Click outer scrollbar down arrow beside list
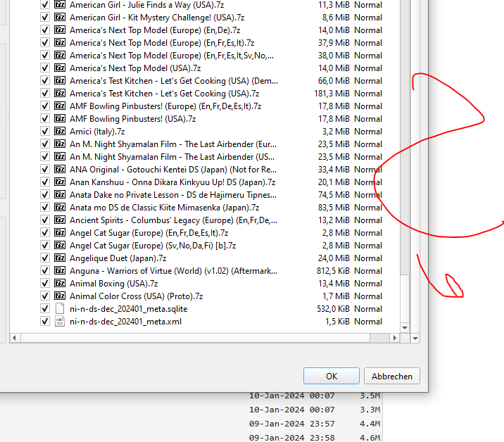 (x=415, y=338)
